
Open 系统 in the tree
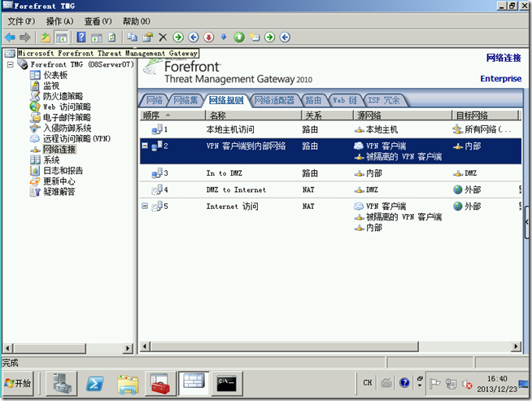tap(51, 159)
